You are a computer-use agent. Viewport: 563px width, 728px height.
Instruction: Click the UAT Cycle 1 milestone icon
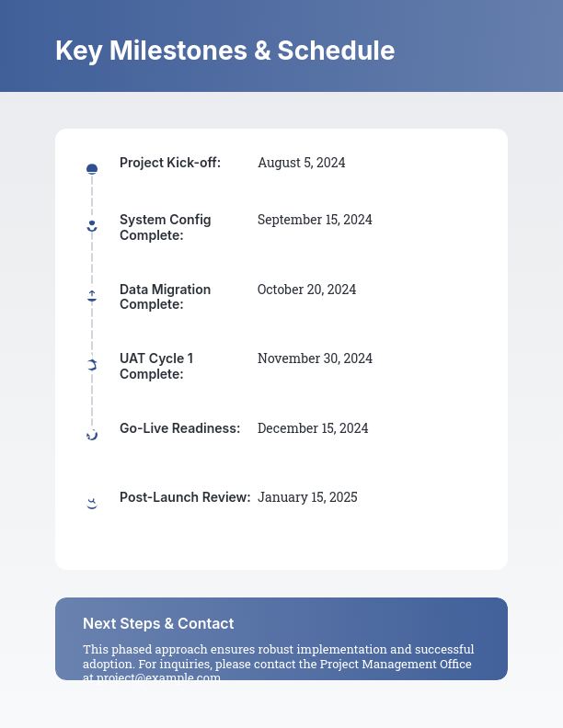click(x=92, y=365)
